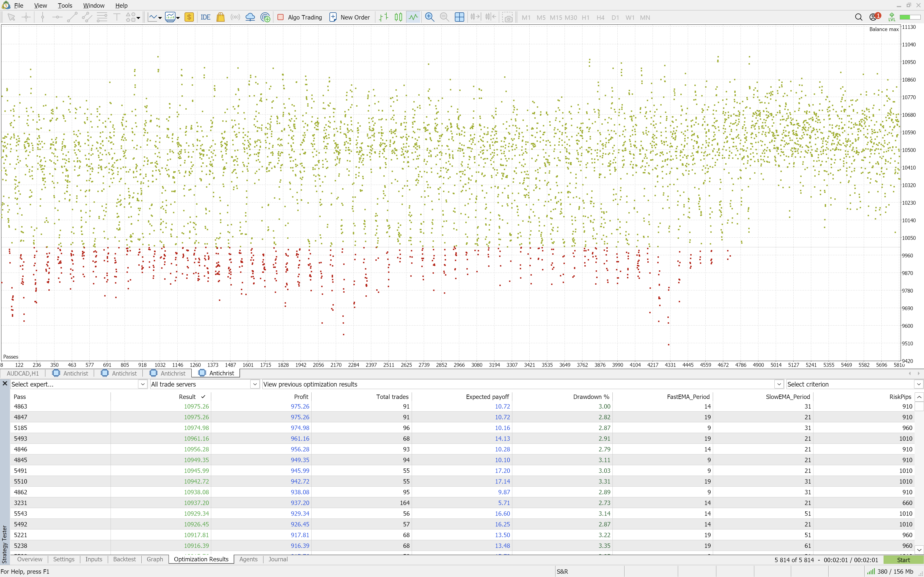Toggle line chart display mode
The image size is (924, 577).
413,17
